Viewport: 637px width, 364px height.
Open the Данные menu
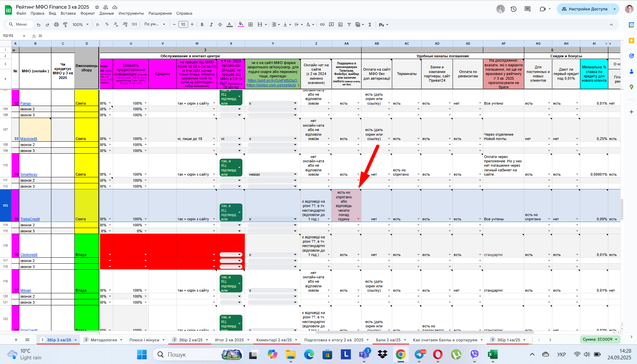coord(106,13)
